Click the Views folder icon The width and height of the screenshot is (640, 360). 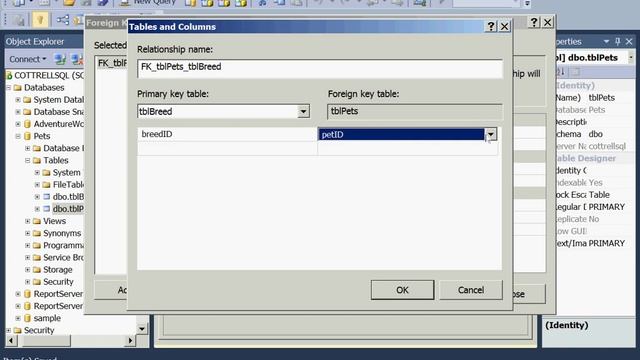click(37, 221)
